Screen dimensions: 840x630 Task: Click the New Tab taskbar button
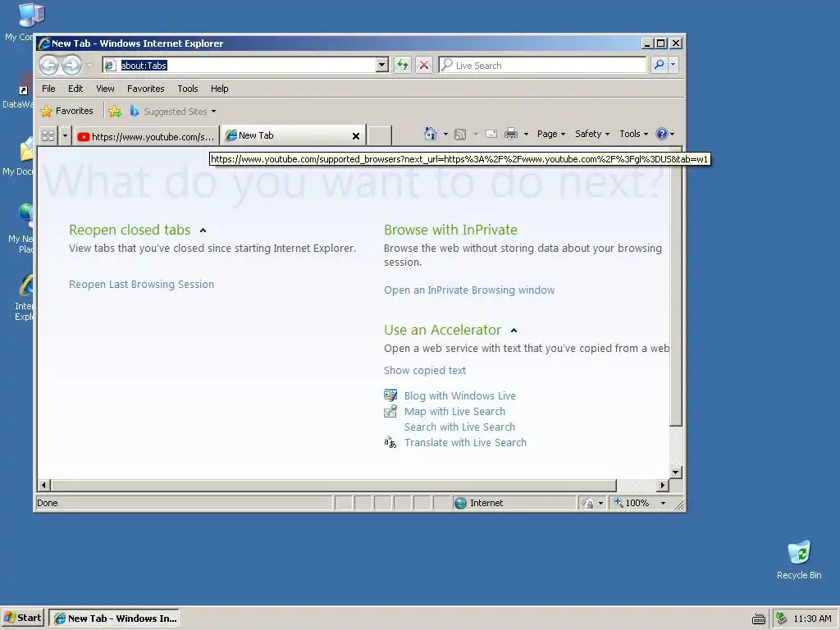click(114, 619)
